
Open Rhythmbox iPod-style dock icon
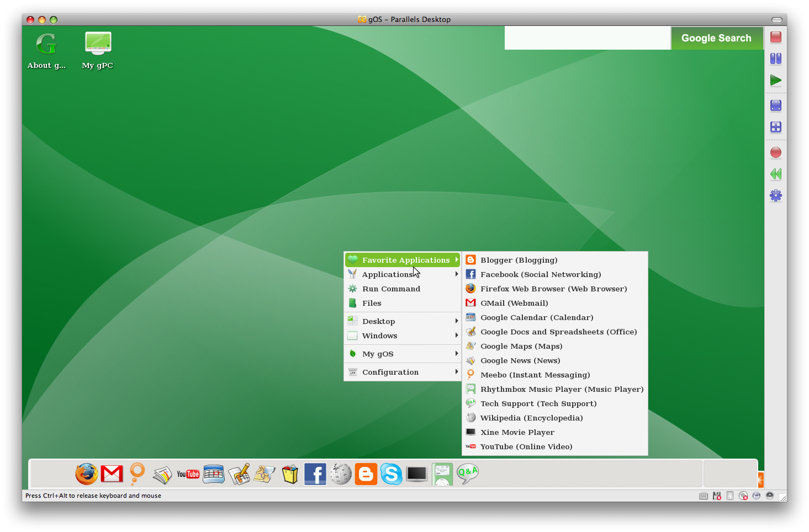(x=442, y=474)
